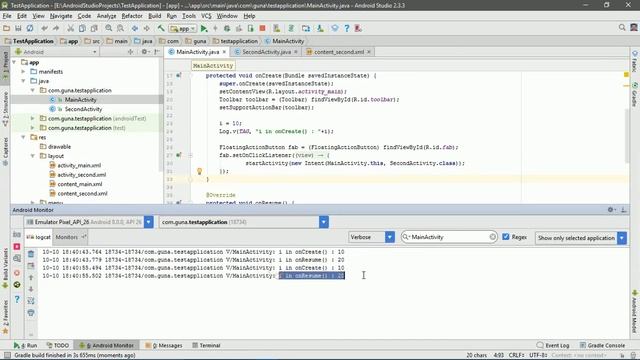Click the Clear logcat trash icon
The height and width of the screenshot is (360, 640).
click(x=31, y=254)
